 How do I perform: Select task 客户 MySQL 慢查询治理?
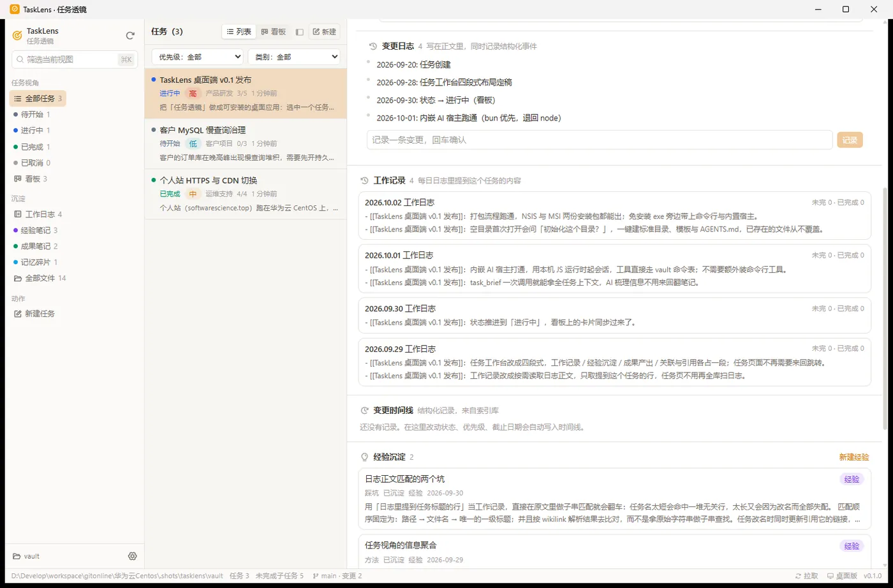click(246, 143)
